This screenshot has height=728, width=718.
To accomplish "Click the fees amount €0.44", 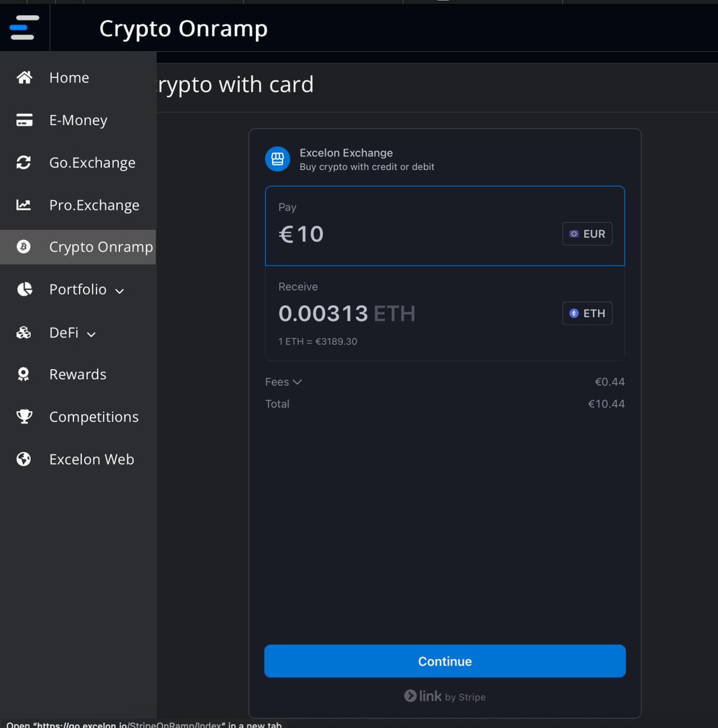I will 609,382.
